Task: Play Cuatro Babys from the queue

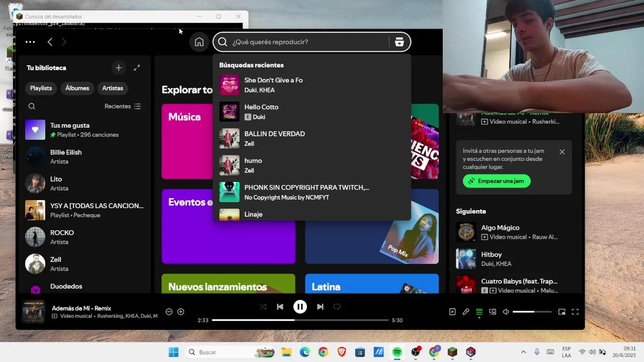Action: [x=514, y=285]
